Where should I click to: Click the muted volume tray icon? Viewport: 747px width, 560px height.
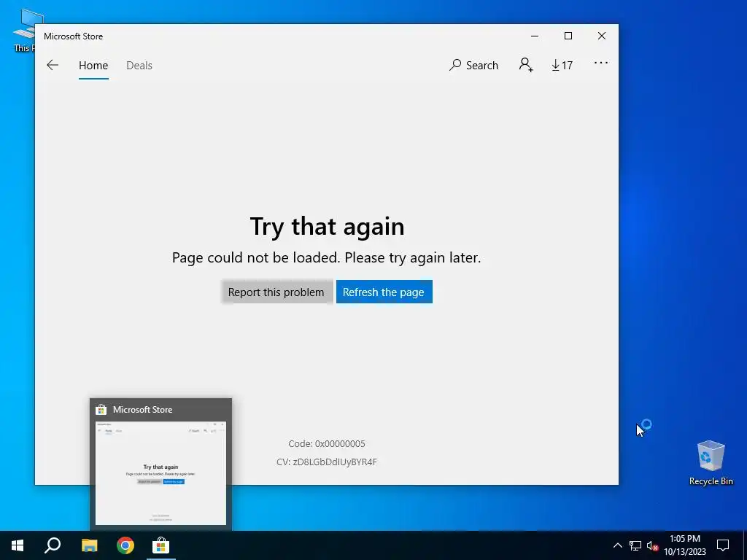(x=652, y=545)
